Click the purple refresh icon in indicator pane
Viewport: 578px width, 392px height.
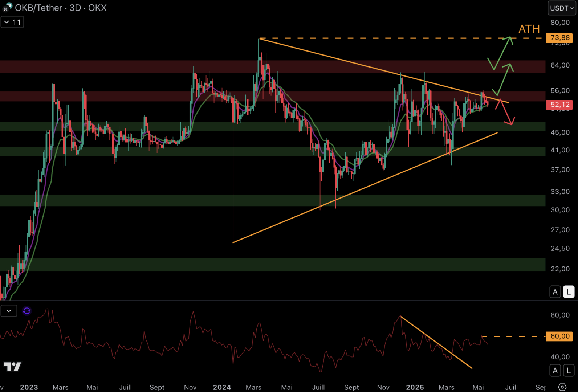pos(27,311)
